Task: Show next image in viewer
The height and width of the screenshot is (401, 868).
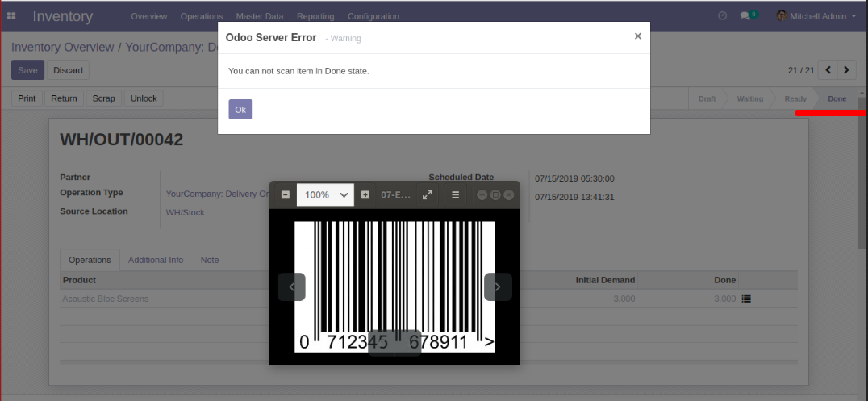Action: coord(498,287)
